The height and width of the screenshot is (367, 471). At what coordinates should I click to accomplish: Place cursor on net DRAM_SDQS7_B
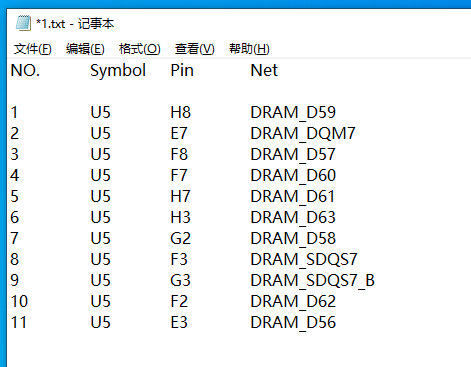(x=313, y=281)
